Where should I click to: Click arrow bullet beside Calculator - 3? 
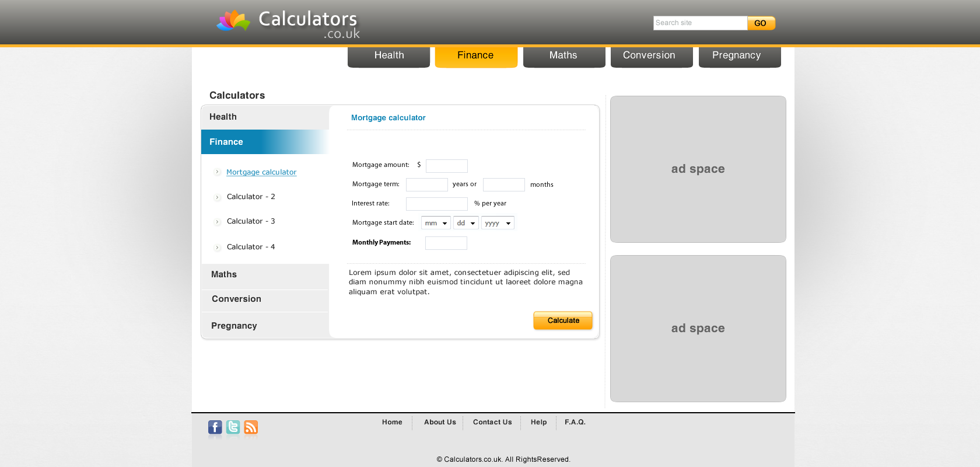pyautogui.click(x=217, y=222)
